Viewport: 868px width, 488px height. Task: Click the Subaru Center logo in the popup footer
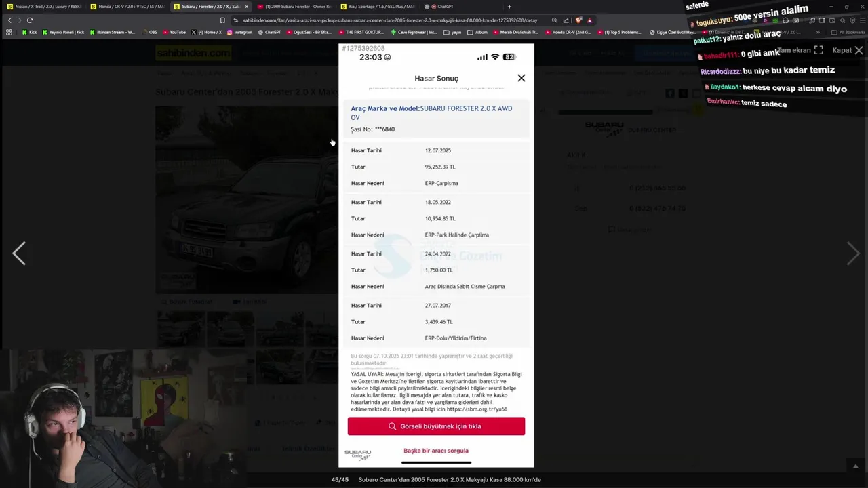coord(357,454)
